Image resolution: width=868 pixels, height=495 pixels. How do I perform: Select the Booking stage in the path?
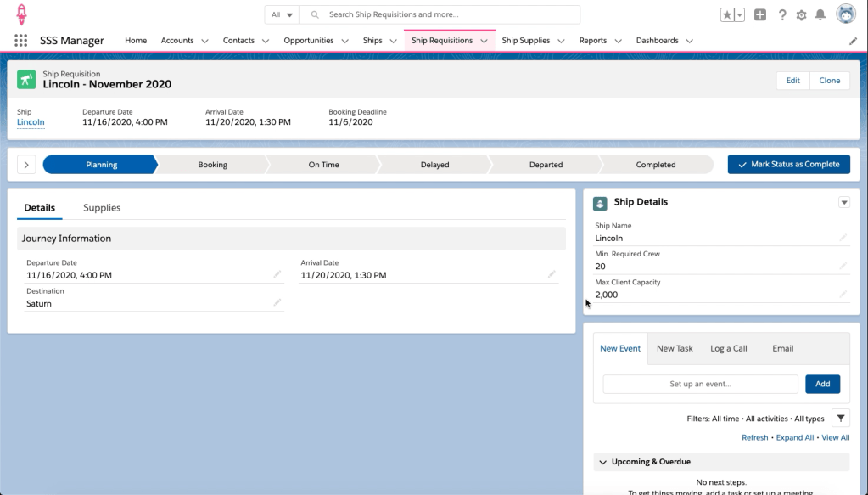click(x=212, y=165)
